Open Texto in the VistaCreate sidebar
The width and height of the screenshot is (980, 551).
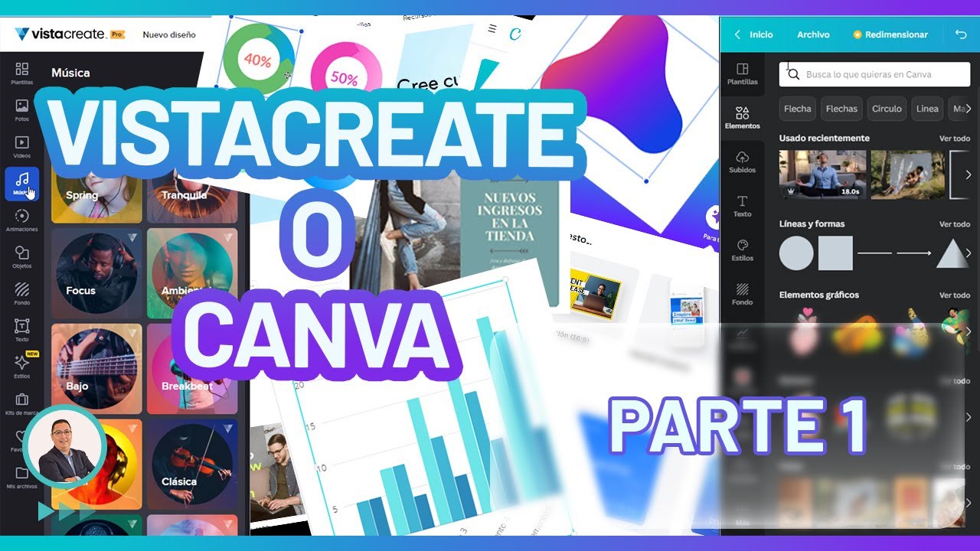pyautogui.click(x=21, y=330)
